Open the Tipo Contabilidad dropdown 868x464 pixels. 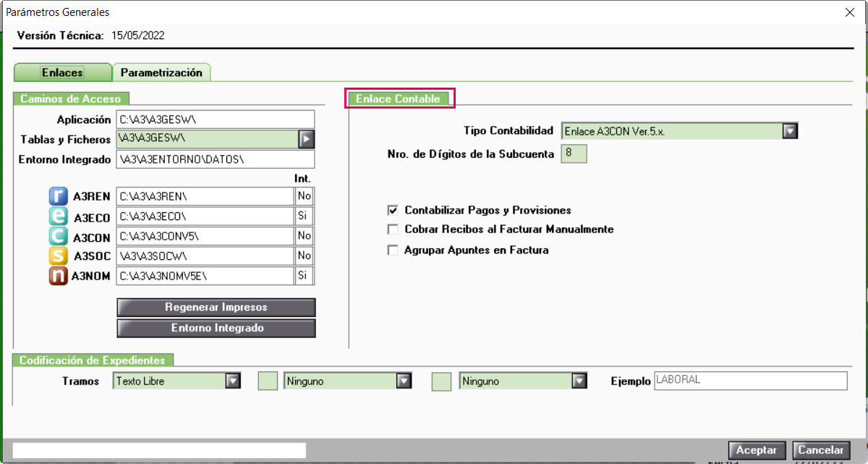790,131
